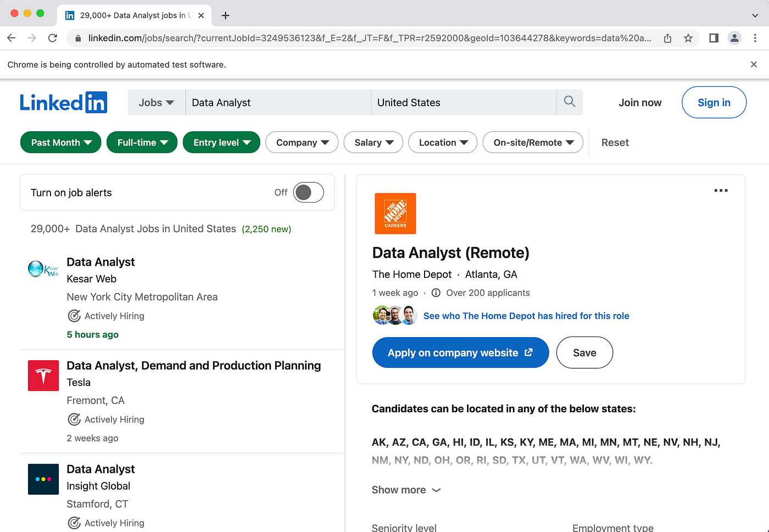Viewport: 769px width, 532px height.
Task: Click the browser address bar URL
Action: [370, 38]
